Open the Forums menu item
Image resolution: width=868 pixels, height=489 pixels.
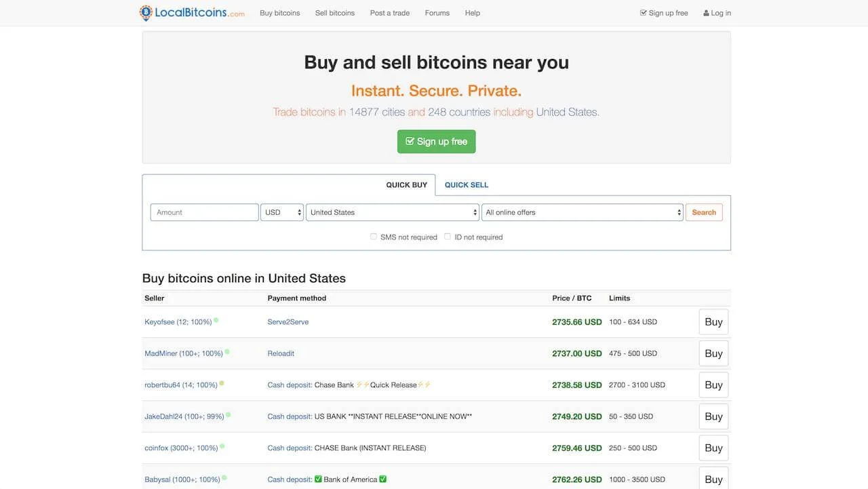tap(437, 12)
